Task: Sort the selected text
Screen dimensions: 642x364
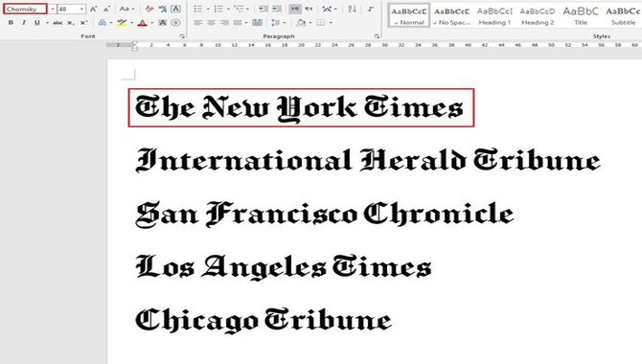Action: [x=352, y=9]
